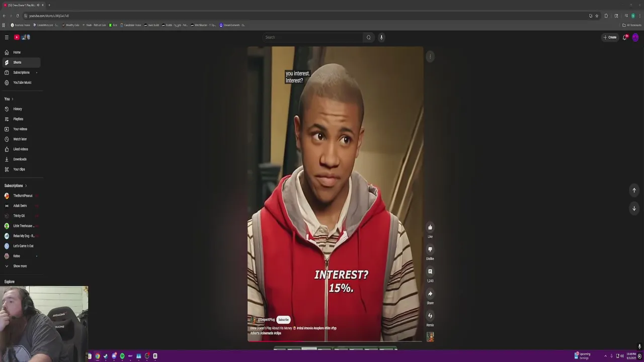Open Subscriptions in sidebar
The image size is (644, 362).
pyautogui.click(x=20, y=72)
